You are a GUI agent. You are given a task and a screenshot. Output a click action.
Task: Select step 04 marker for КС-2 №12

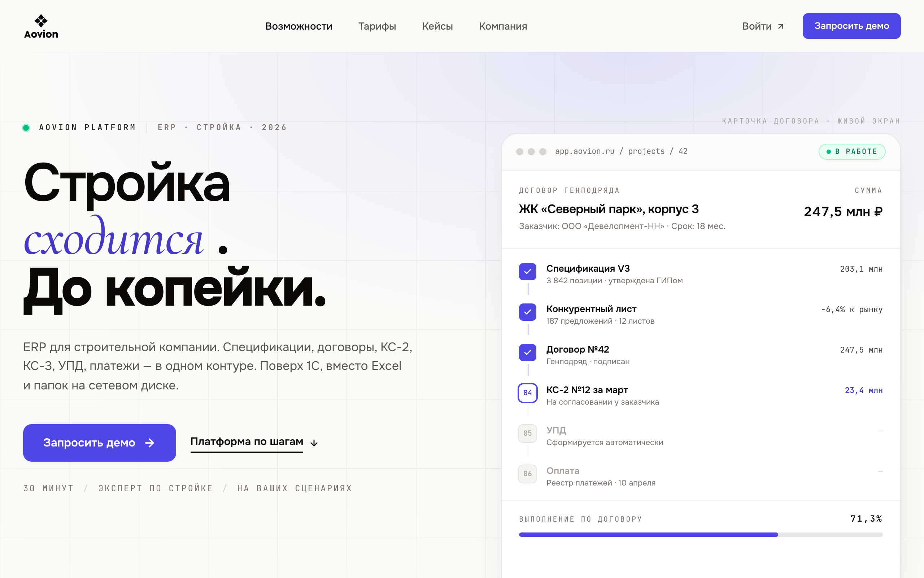pos(528,393)
